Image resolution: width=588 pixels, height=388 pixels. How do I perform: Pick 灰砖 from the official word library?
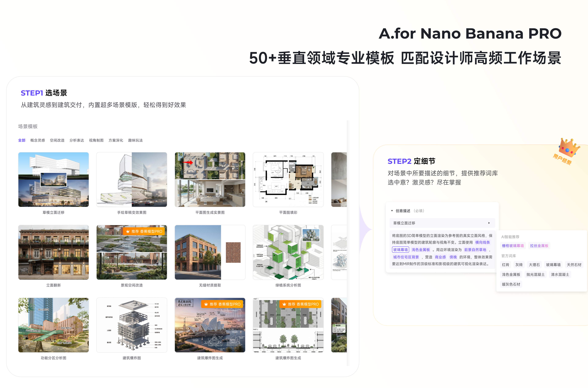(519, 265)
